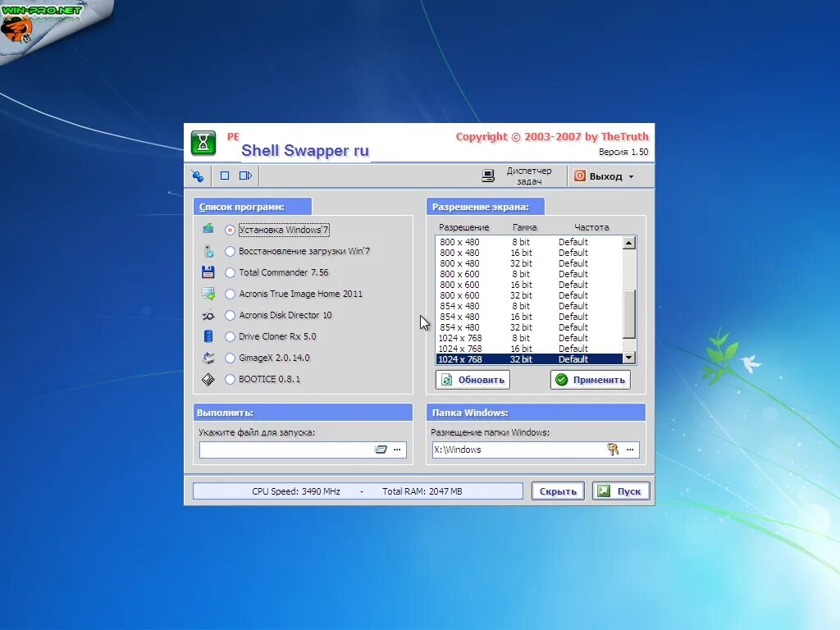This screenshot has width=840, height=630.
Task: Click the Total Commander floppy icon
Action: (208, 272)
